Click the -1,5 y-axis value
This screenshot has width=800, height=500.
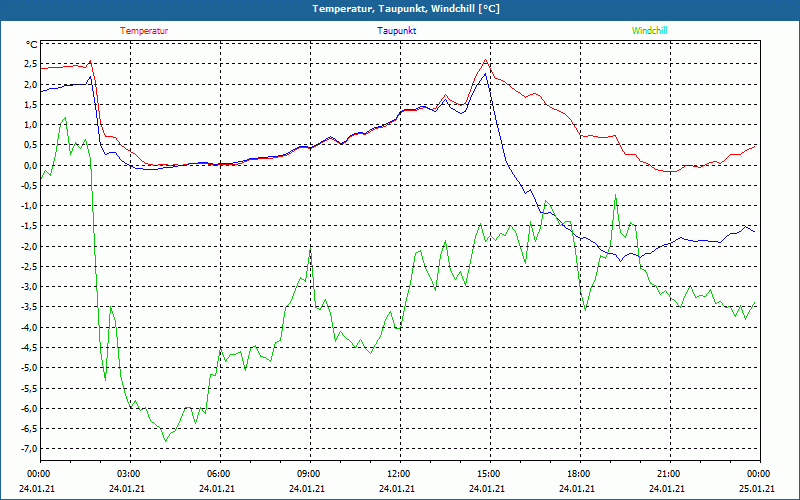point(29,226)
